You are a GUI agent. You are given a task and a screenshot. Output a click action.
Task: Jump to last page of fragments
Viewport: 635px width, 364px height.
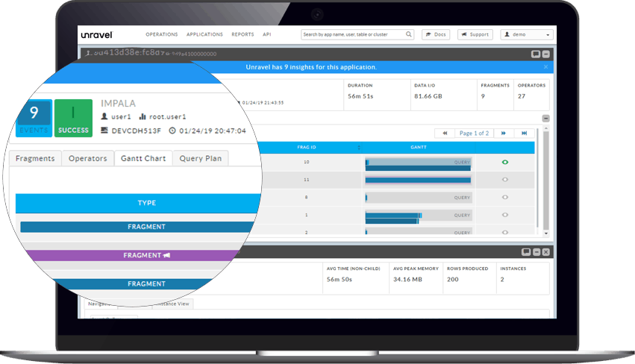pyautogui.click(x=524, y=134)
